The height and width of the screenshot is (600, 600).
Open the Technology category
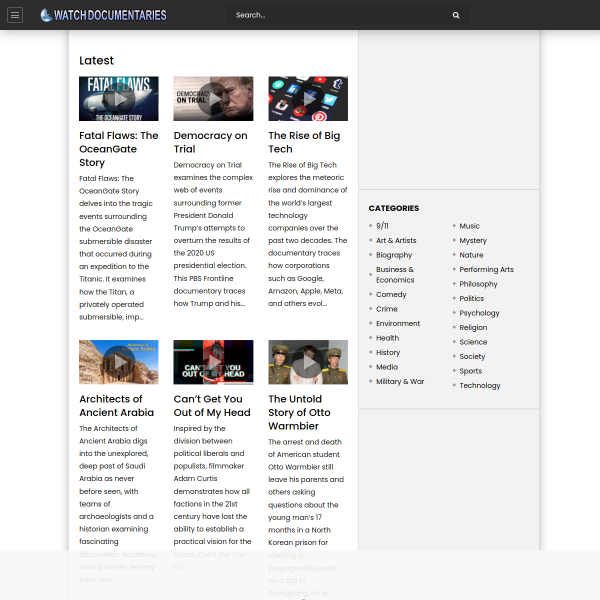(480, 386)
